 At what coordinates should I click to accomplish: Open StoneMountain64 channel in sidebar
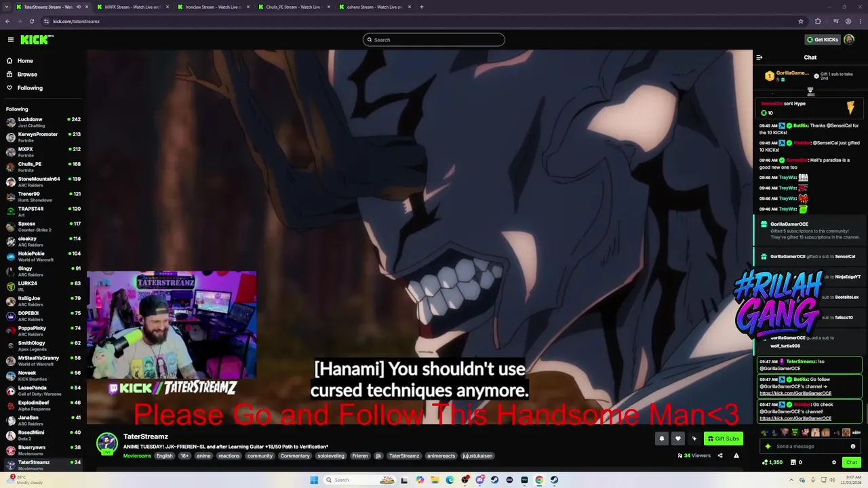point(42,182)
